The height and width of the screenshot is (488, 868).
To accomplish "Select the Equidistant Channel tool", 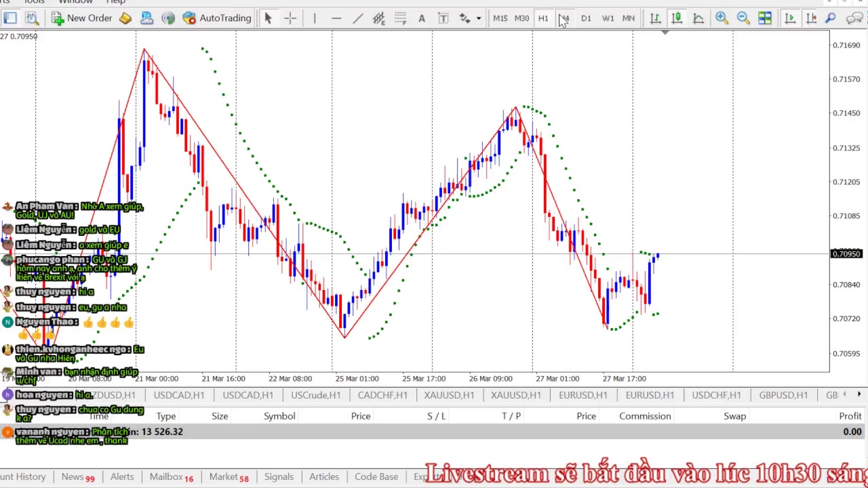I will point(379,18).
